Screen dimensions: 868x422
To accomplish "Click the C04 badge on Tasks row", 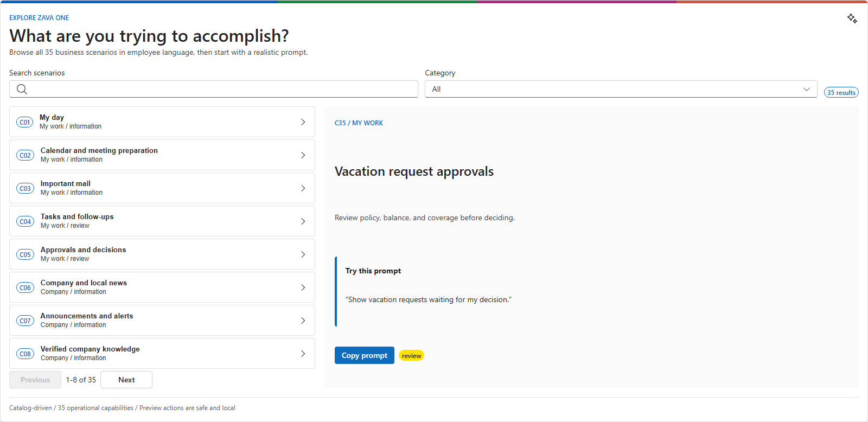I will [x=25, y=221].
